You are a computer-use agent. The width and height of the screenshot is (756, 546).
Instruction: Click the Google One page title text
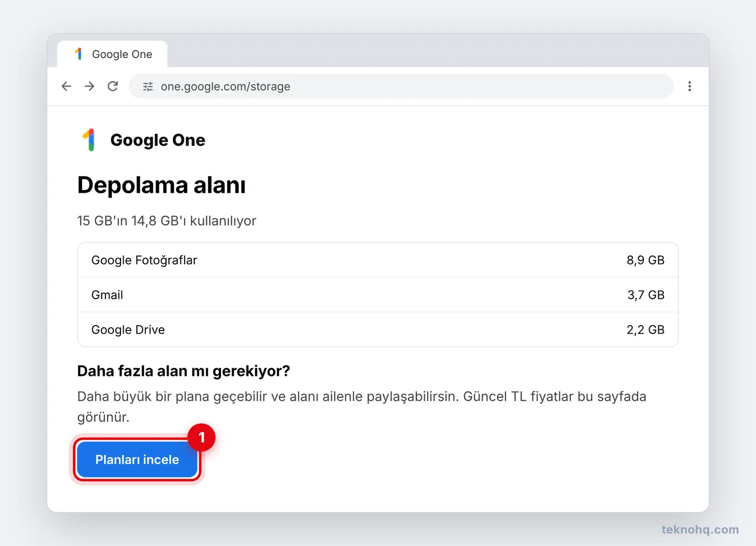point(158,140)
